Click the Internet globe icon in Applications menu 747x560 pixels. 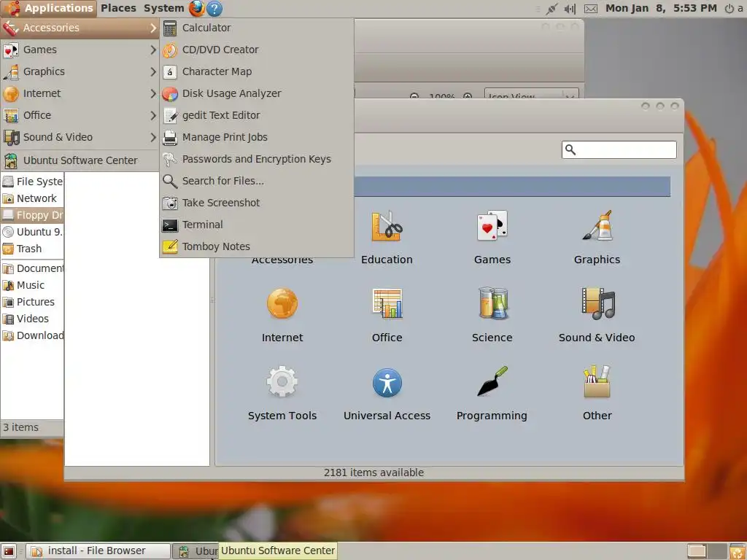click(x=10, y=93)
